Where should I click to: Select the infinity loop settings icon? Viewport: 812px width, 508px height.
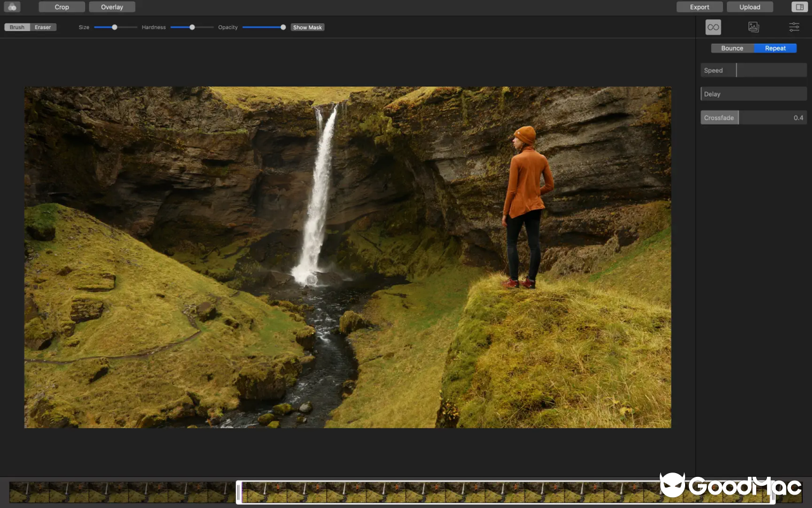pos(712,27)
